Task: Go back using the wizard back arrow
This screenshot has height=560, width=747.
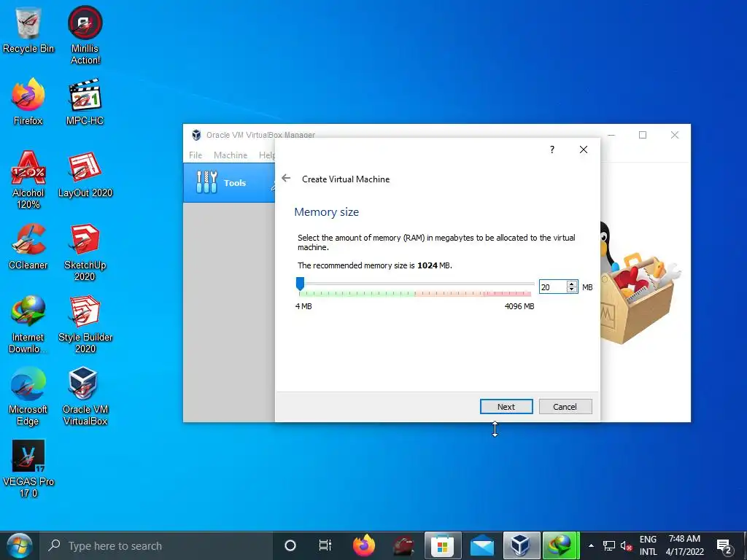Action: click(x=286, y=178)
